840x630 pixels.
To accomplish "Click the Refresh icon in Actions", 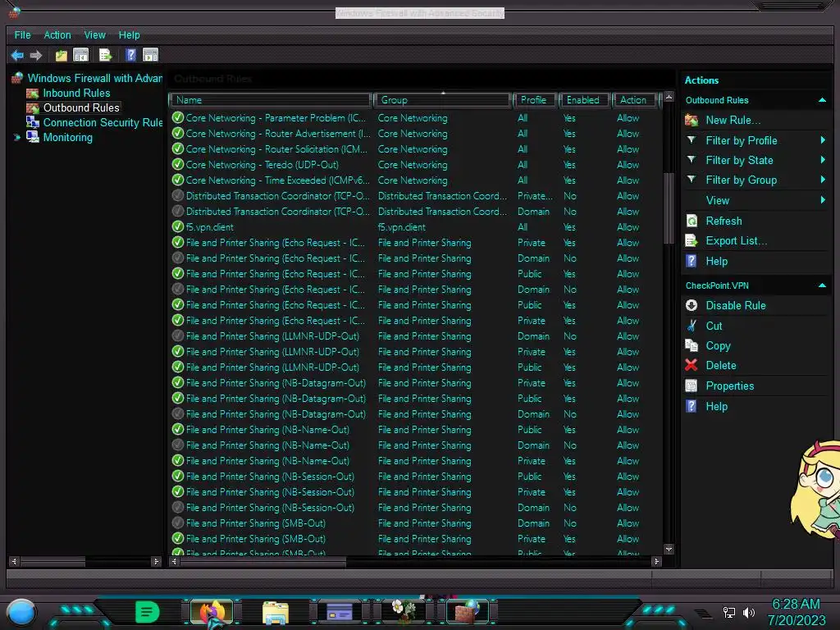I will click(692, 221).
